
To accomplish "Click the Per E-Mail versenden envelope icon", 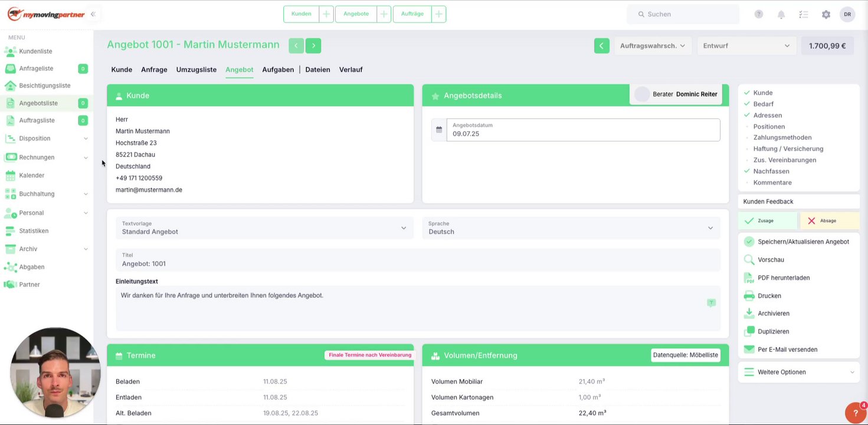I will click(x=749, y=349).
